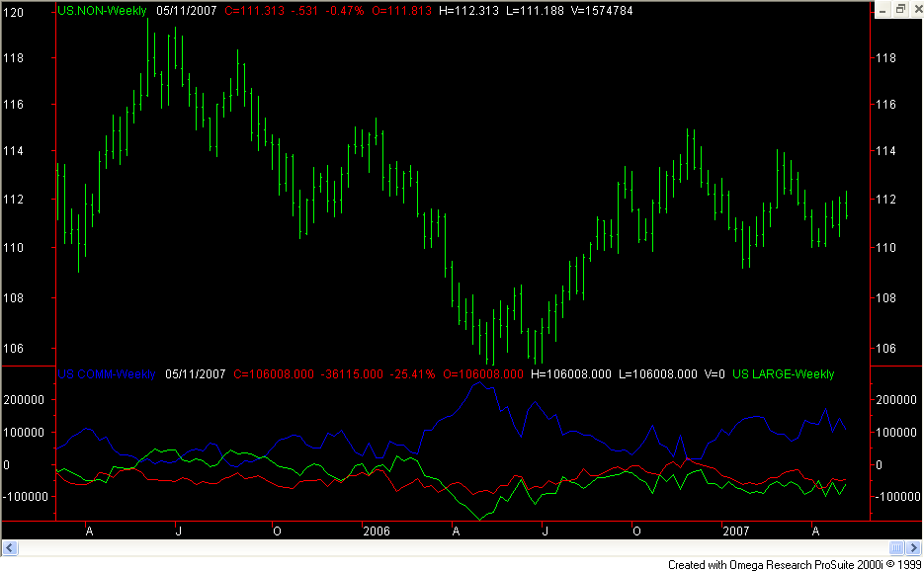The height and width of the screenshot is (571, 924).
Task: Minimize the chart window
Action: pos(882,10)
